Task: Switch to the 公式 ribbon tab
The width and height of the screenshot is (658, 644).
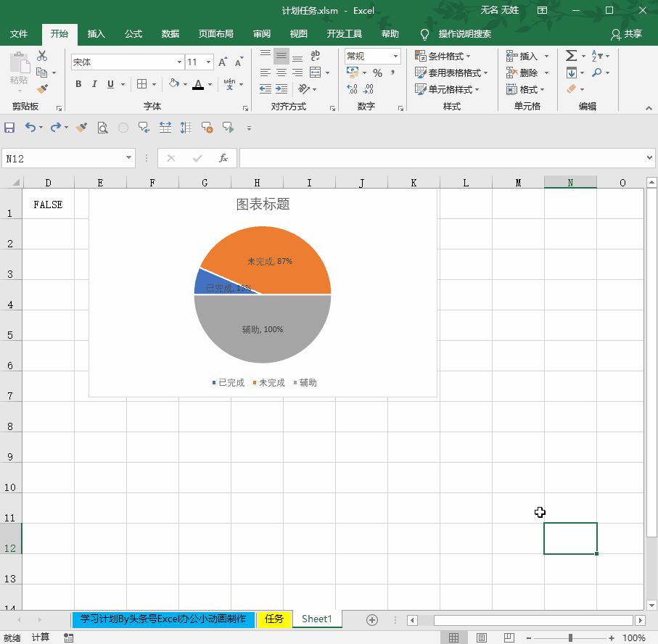Action: point(133,34)
